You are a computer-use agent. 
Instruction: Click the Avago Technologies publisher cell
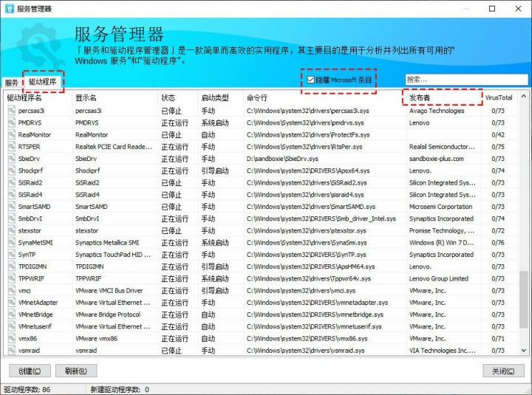tap(437, 111)
